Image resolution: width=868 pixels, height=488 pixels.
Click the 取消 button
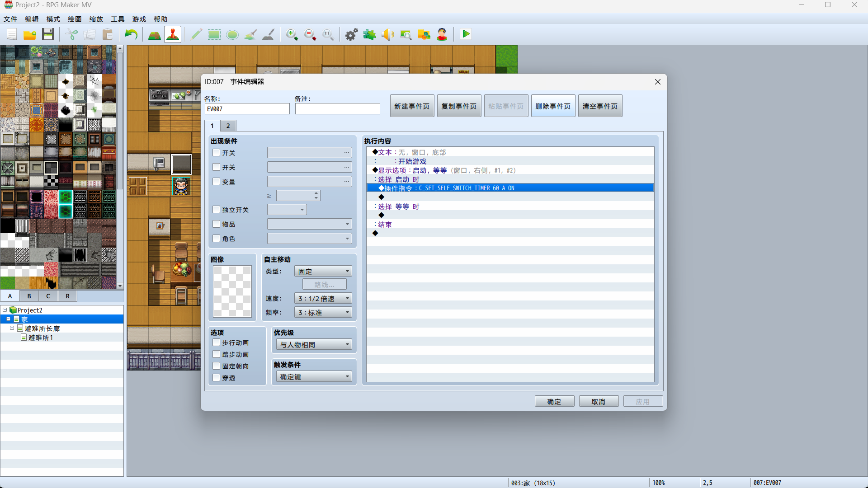click(x=599, y=401)
